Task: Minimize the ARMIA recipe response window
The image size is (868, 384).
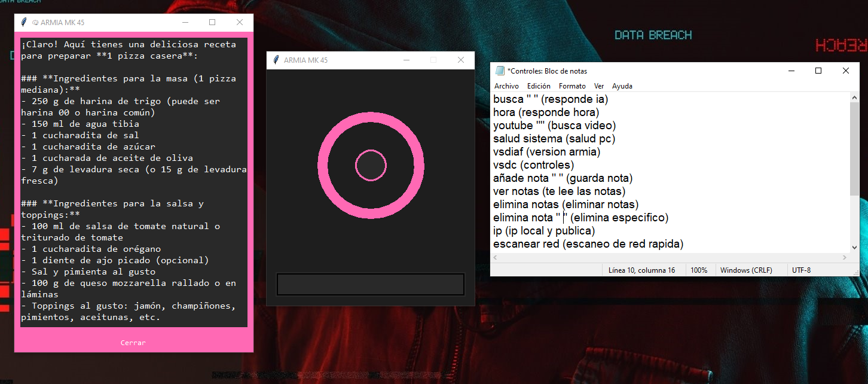Action: (x=185, y=23)
